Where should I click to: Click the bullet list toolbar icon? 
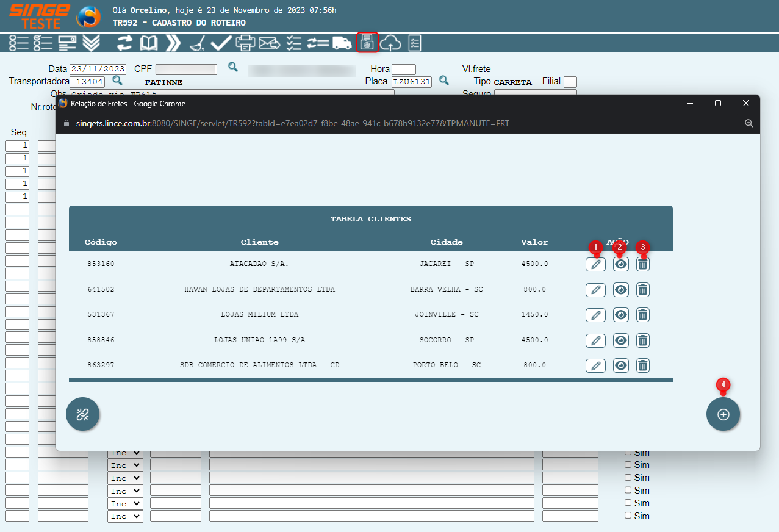tap(19, 43)
